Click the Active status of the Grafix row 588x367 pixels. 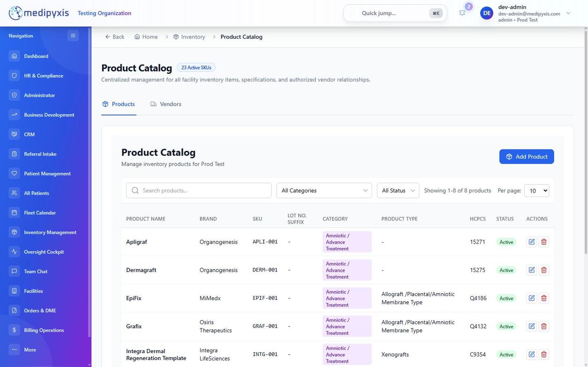[506, 326]
